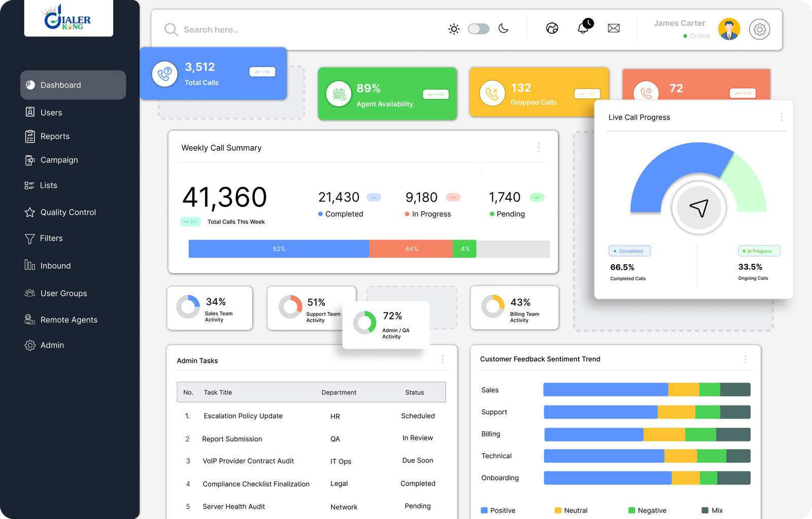812x519 pixels.
Task: Toggle the Completed chip in Live Call Progress
Action: pos(629,251)
